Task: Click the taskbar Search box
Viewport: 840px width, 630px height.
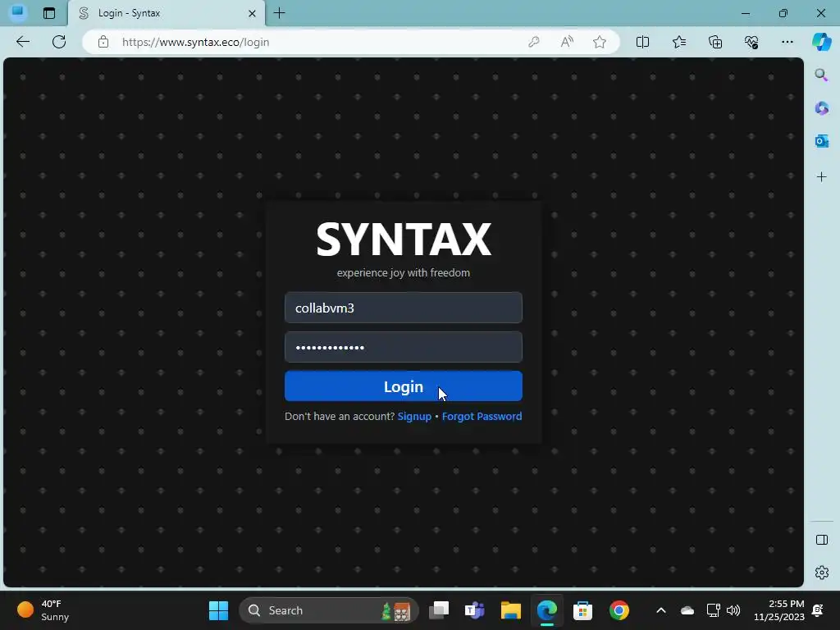Action: [x=328, y=610]
